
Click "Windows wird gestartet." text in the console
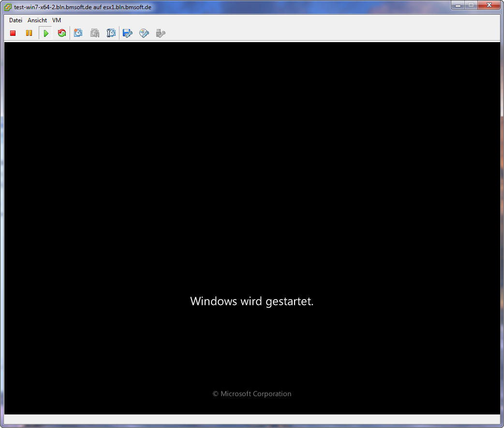(252, 302)
